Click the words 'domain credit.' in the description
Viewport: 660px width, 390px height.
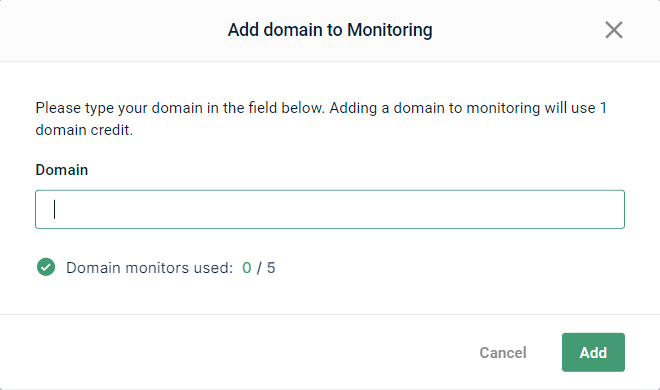click(x=84, y=130)
